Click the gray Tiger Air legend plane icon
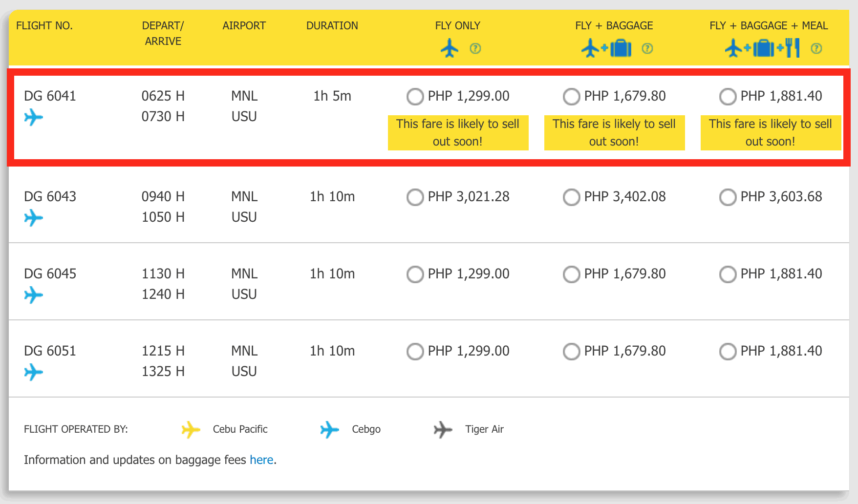This screenshot has width=858, height=504. [x=443, y=430]
